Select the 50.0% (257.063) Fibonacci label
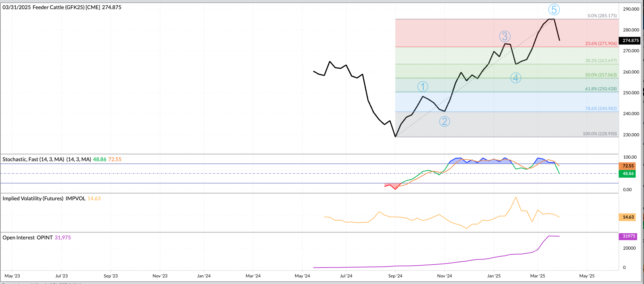This screenshot has width=644, height=284. click(601, 75)
